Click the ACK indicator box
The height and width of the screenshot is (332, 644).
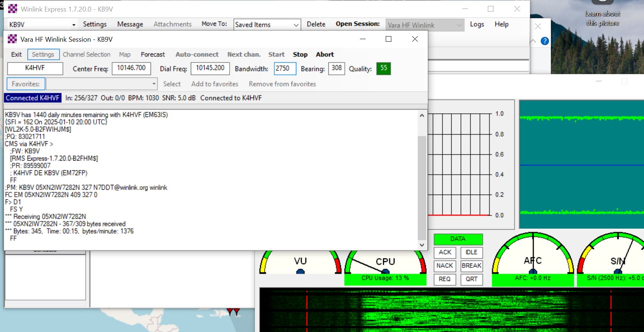[x=445, y=252]
